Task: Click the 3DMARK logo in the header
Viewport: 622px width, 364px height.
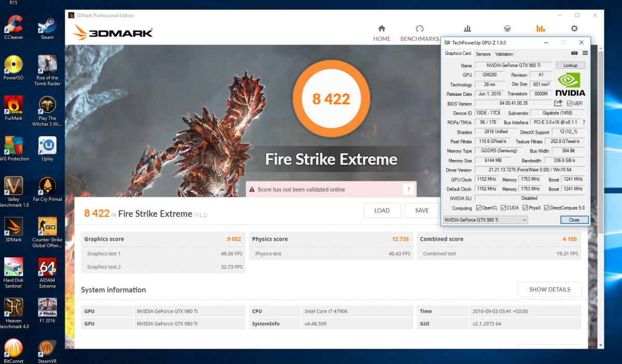Action: click(x=113, y=33)
